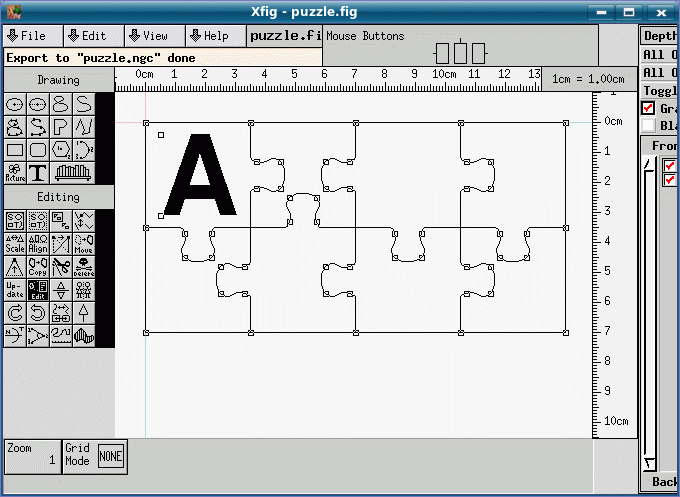Select the add point tool
This screenshot has height=497, width=680.
(15, 267)
